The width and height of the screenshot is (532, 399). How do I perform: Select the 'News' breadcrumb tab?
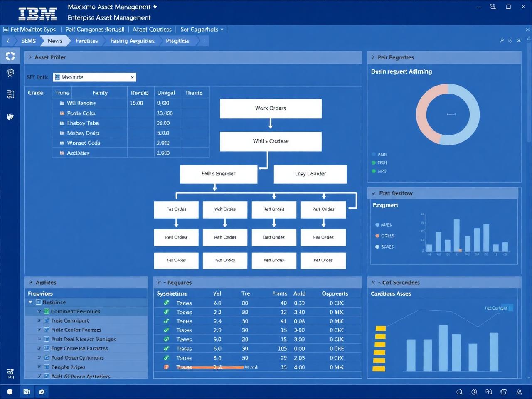[55, 41]
